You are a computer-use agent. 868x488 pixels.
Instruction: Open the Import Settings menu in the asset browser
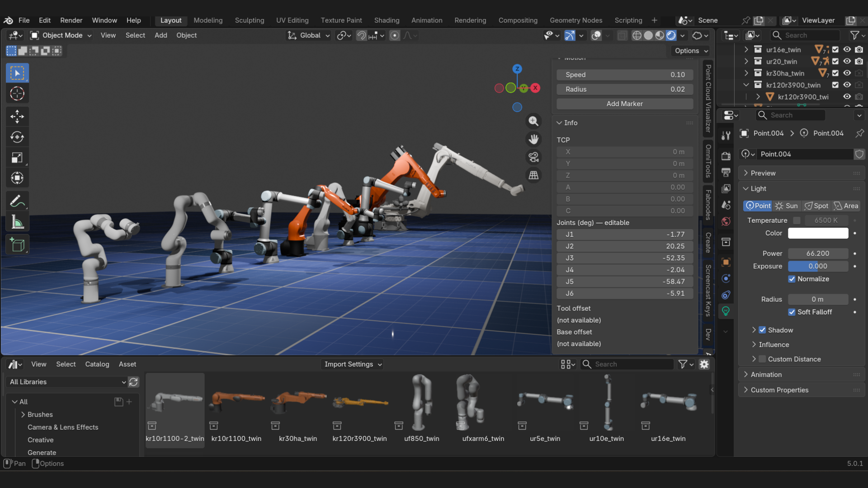click(352, 364)
